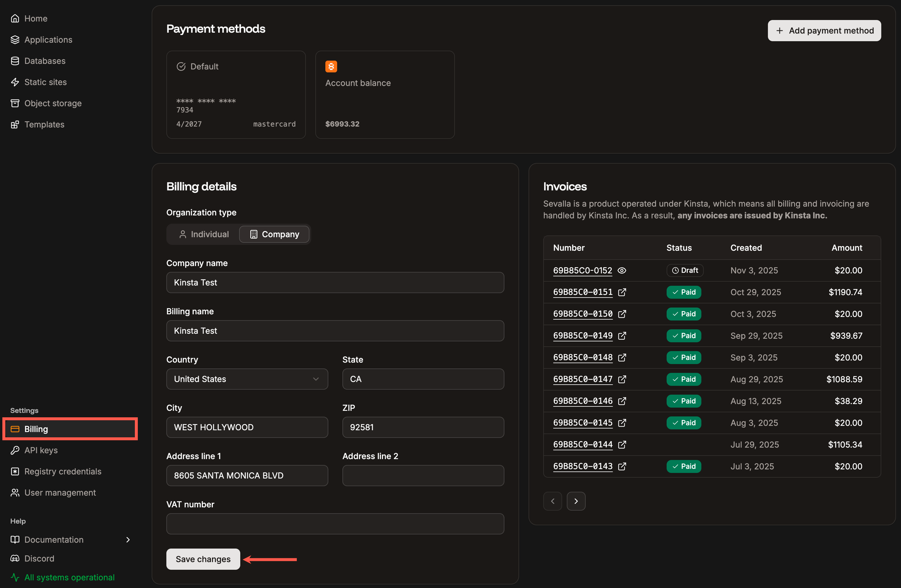Viewport: 901px width, 588px height.
Task: Open the Applications section in sidebar
Action: click(x=48, y=39)
